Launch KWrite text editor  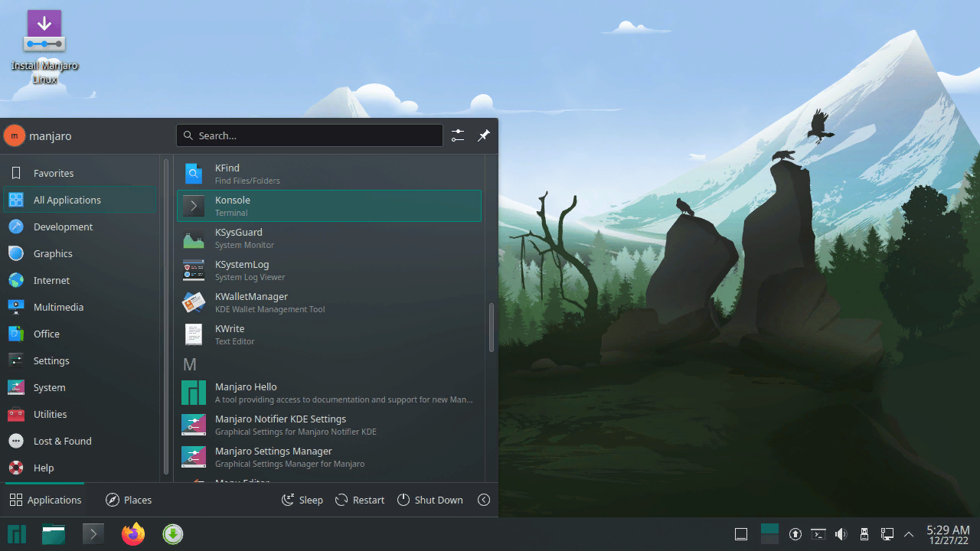coord(329,334)
